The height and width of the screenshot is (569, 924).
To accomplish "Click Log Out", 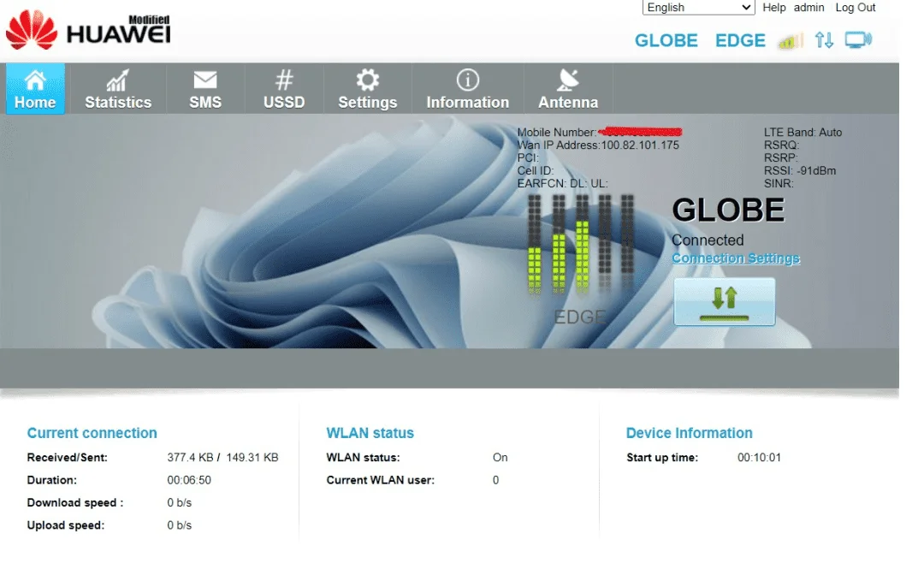I will pos(855,7).
